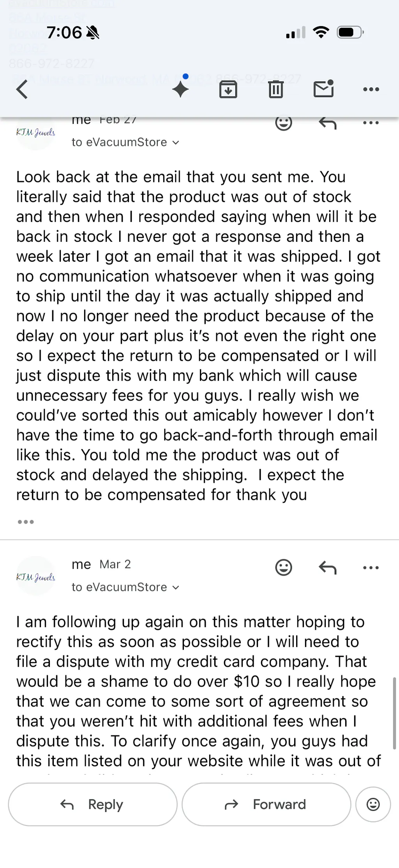Screen dimensions: 399x868
Task: Tap the KTM Jewels avatar on Mar 2 message
Action: 35,577
